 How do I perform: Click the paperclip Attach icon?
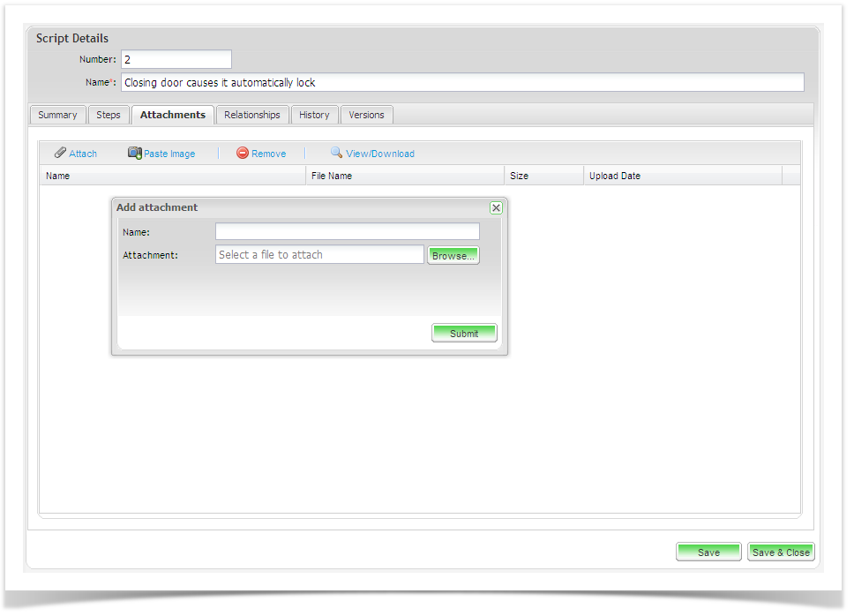pyautogui.click(x=60, y=153)
